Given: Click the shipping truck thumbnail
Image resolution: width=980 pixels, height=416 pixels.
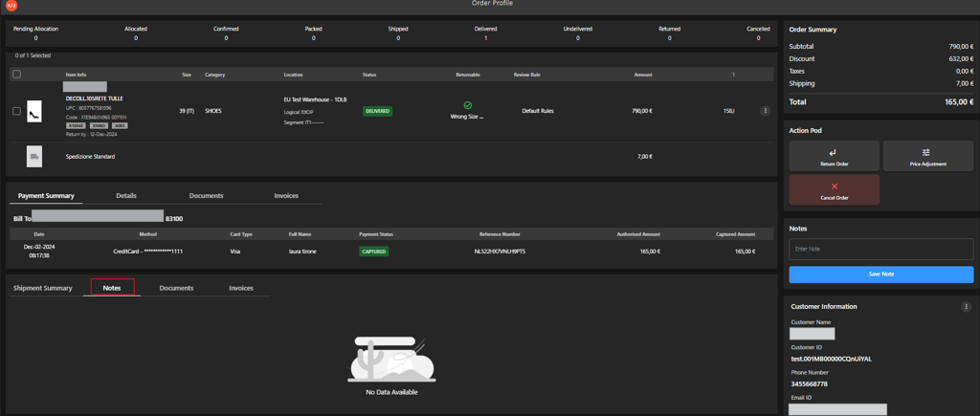Looking at the screenshot, I should [x=33, y=157].
